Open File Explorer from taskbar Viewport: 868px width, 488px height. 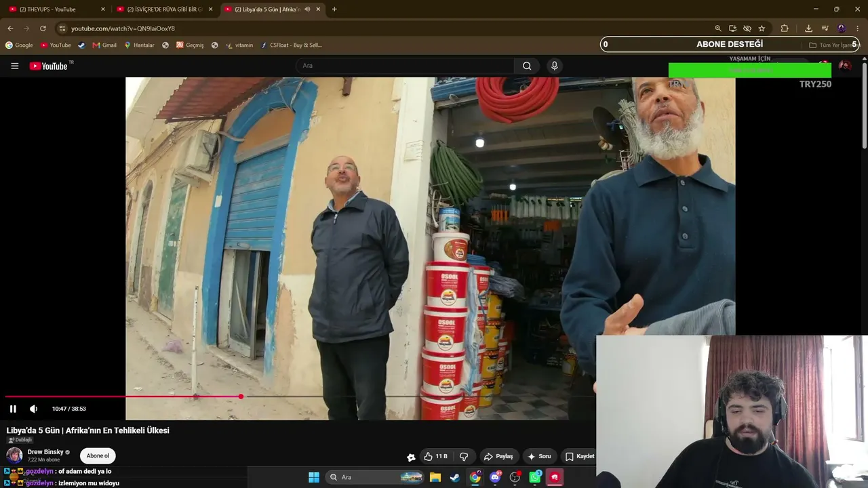(435, 477)
